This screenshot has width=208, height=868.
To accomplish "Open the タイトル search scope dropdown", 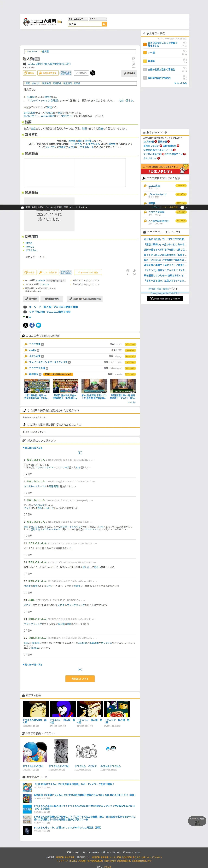I will point(98,19).
